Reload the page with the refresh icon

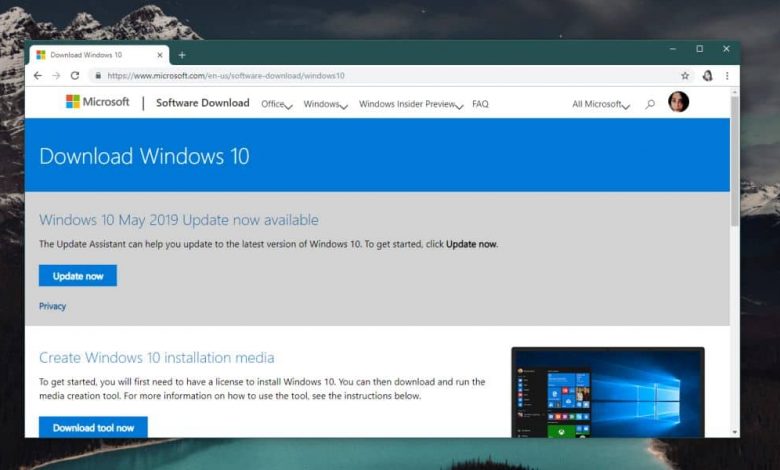tap(75, 76)
